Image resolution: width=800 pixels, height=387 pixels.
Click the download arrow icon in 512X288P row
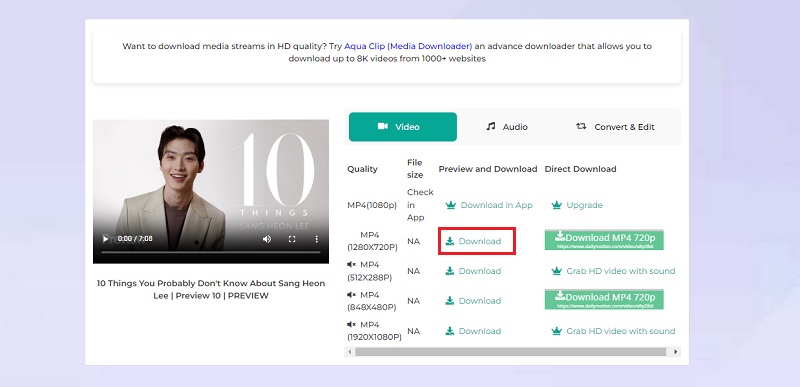pos(449,271)
